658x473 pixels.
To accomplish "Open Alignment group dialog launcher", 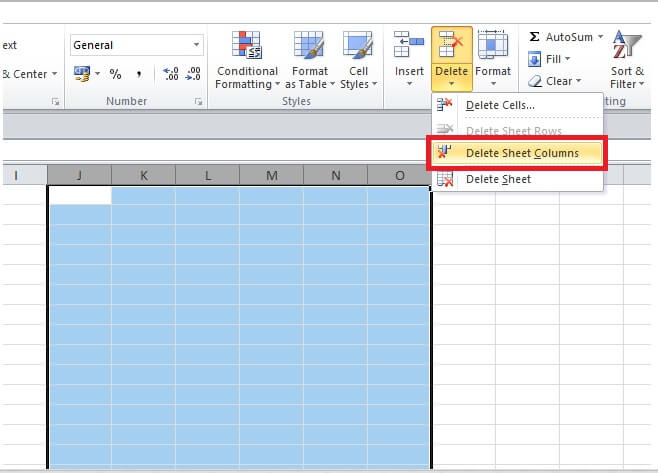I will pyautogui.click(x=55, y=102).
